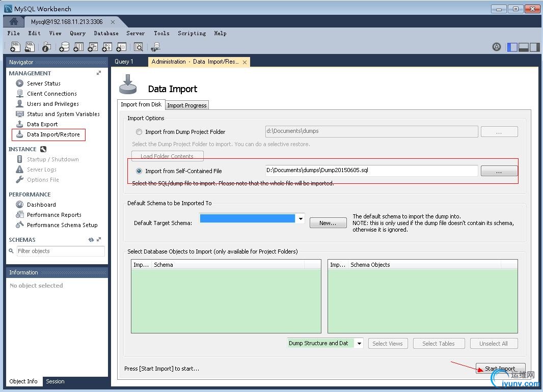Toggle the right sidebar panel icon
Screen dimensions: 543x392
click(535, 47)
